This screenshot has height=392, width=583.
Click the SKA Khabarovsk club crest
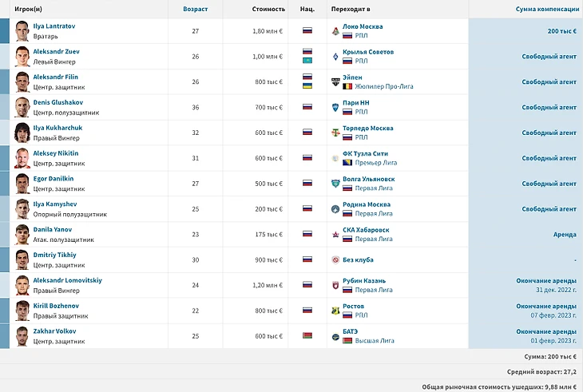335,235
